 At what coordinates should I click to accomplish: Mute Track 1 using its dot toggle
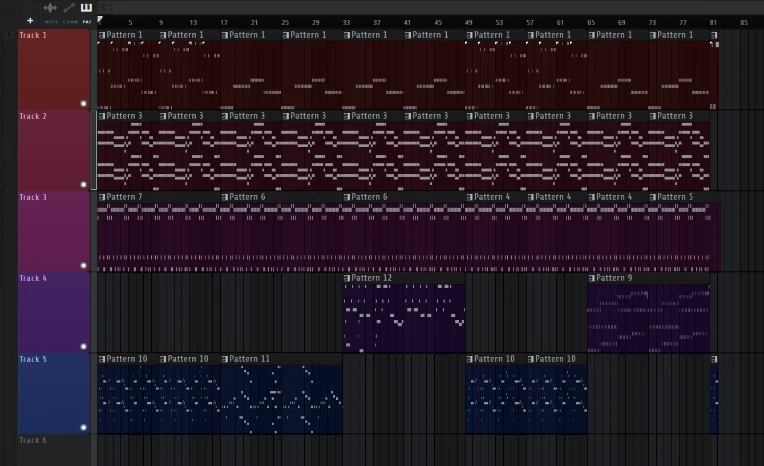point(83,103)
